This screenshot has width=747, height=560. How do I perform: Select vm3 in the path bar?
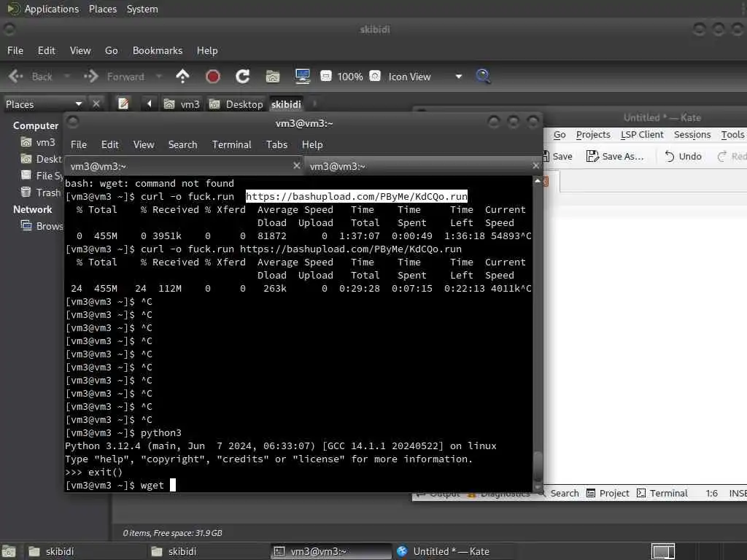coord(182,104)
